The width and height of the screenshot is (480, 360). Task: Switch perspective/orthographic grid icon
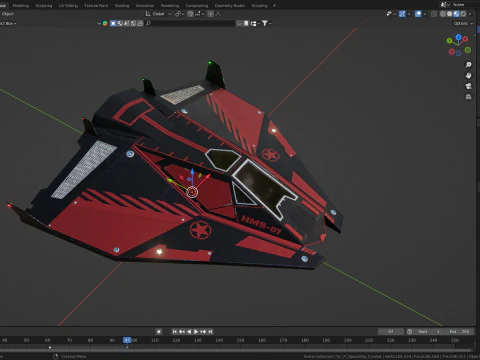(x=468, y=97)
